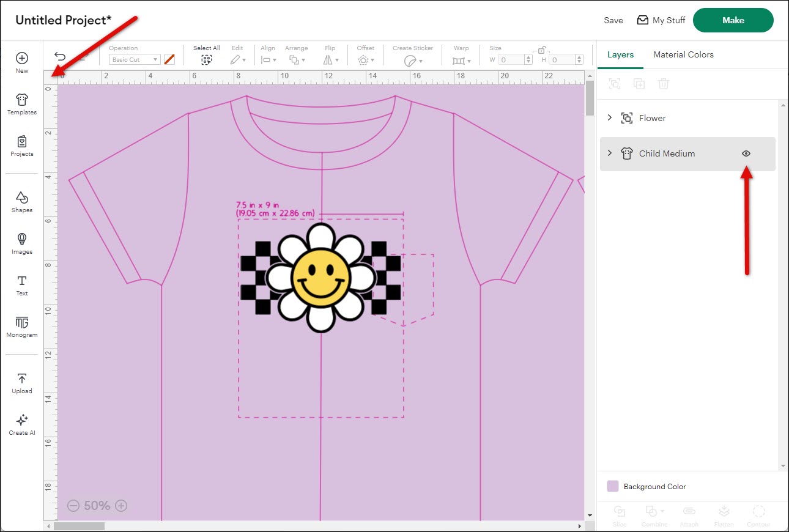Open the Shapes panel
Viewport: 789px width, 532px height.
[x=21, y=202]
